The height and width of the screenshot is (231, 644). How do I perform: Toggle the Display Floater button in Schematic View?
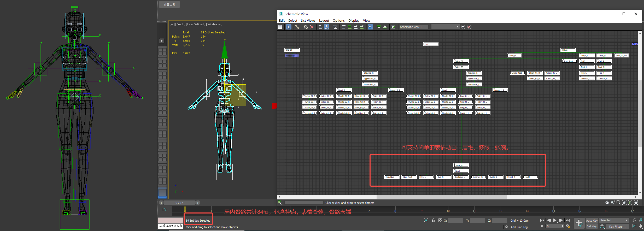(x=280, y=27)
